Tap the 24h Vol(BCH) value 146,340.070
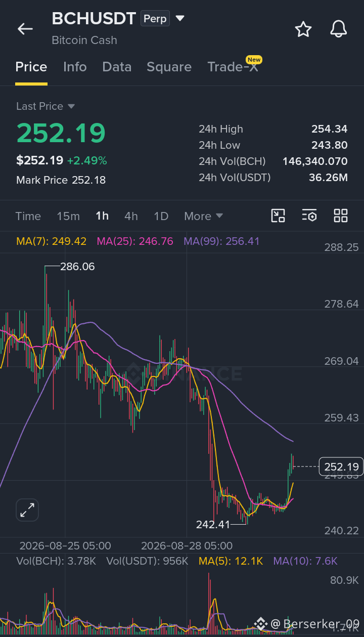 (x=315, y=161)
